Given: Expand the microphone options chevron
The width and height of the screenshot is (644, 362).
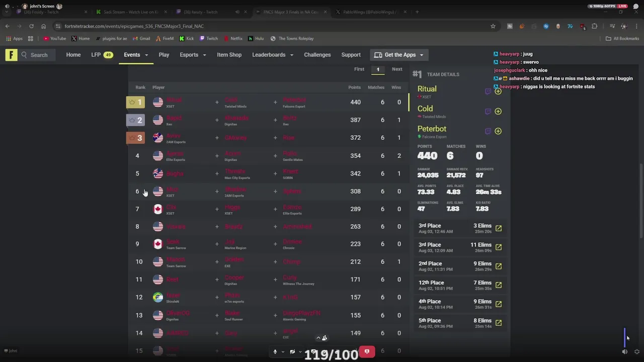Looking at the screenshot, I should (283, 351).
